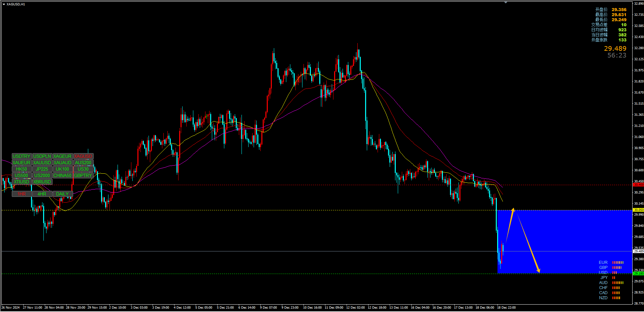Load the AUS200 index chart
The width and height of the screenshot is (644, 312).
tap(83, 163)
